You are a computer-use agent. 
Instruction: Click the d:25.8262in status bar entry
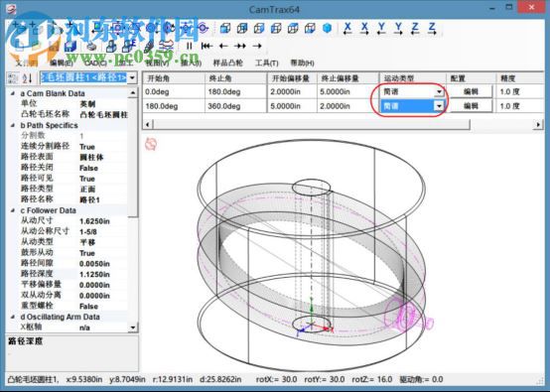coord(220,379)
